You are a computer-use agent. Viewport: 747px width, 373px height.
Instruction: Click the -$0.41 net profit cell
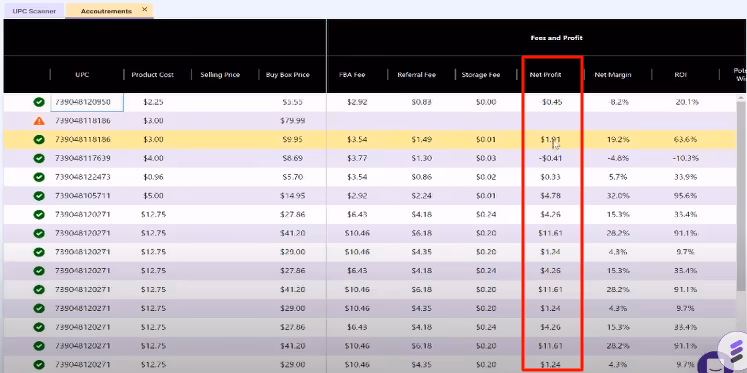(x=551, y=158)
